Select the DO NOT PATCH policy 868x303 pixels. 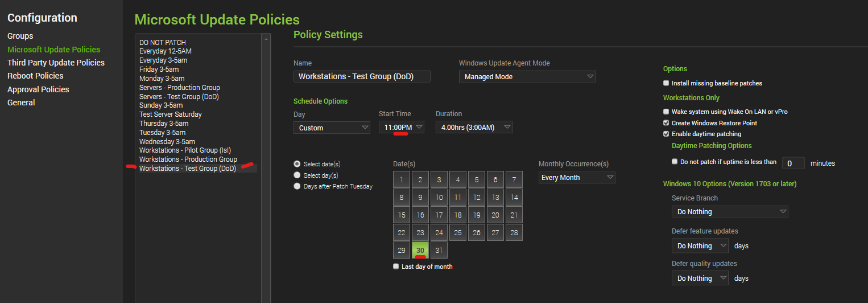click(x=162, y=42)
